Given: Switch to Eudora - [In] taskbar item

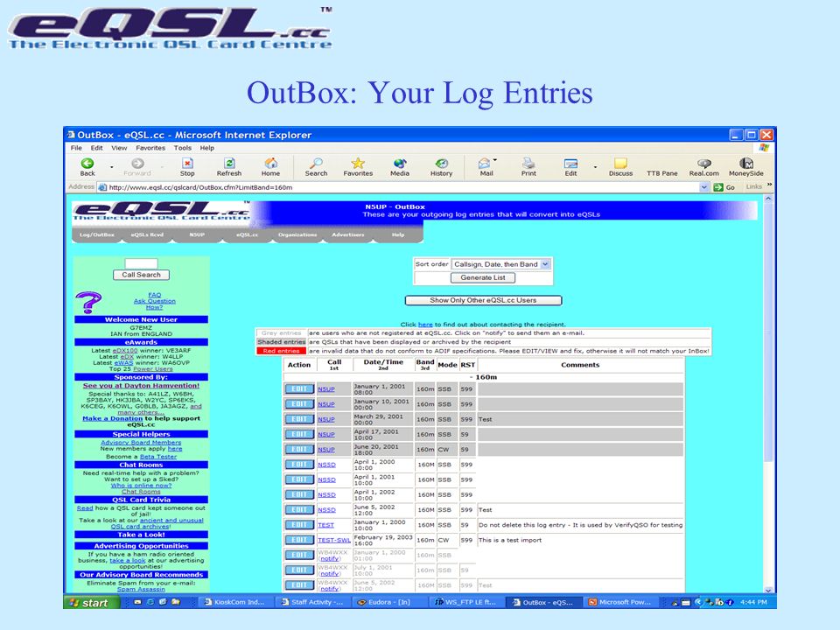Looking at the screenshot, I should point(390,602).
